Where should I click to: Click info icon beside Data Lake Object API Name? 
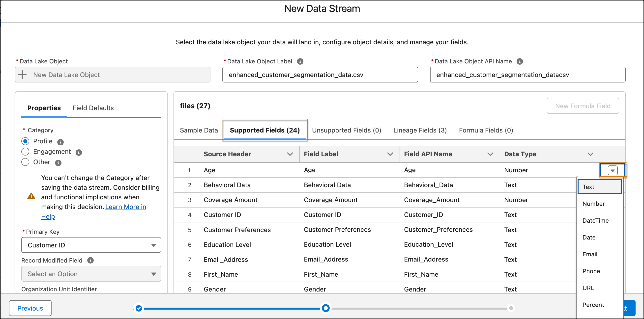pos(520,61)
